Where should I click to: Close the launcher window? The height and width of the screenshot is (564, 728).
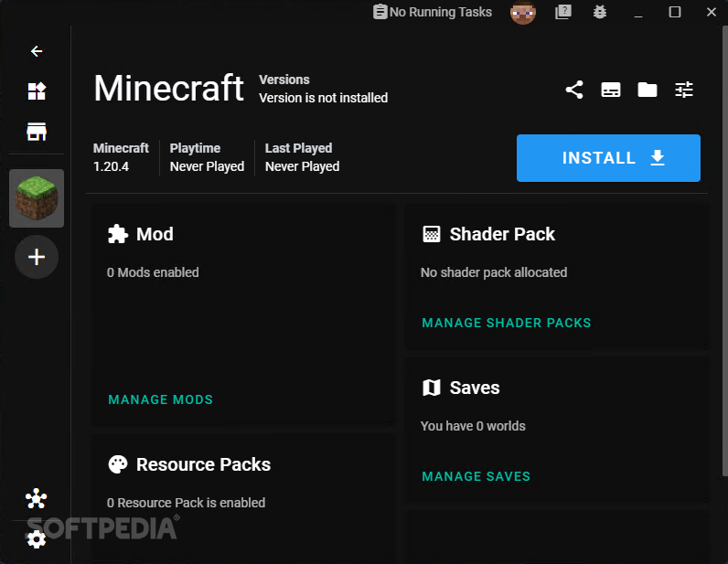click(x=712, y=12)
